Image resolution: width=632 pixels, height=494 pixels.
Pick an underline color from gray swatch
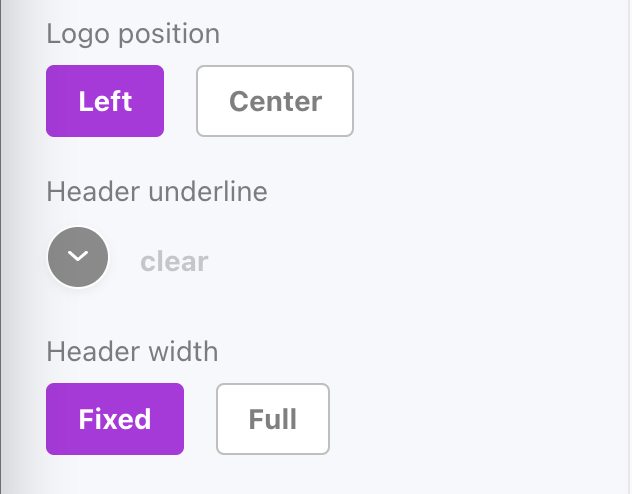point(78,258)
